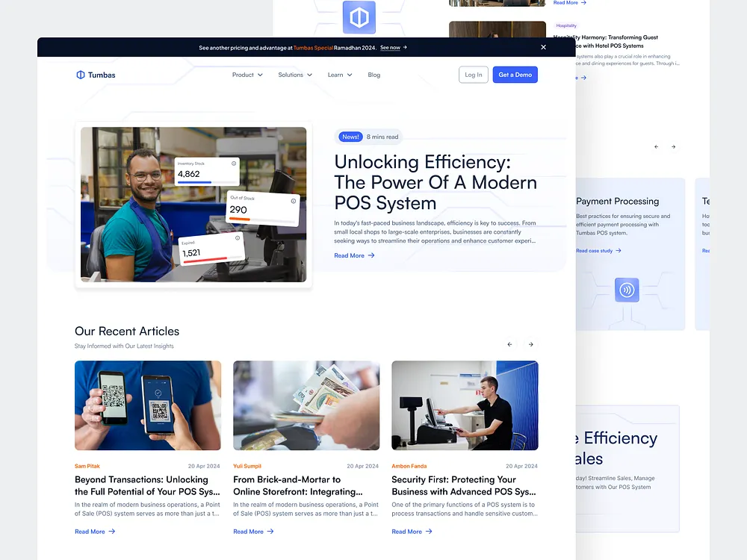Viewport: 747px width, 560px height.
Task: Select Blog in the navigation bar
Action: pos(373,75)
